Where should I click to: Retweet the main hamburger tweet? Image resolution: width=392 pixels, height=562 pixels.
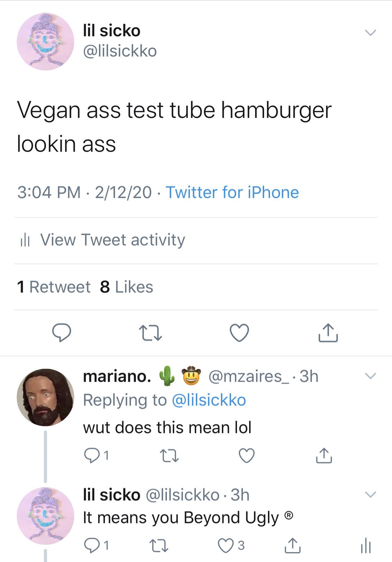150,333
